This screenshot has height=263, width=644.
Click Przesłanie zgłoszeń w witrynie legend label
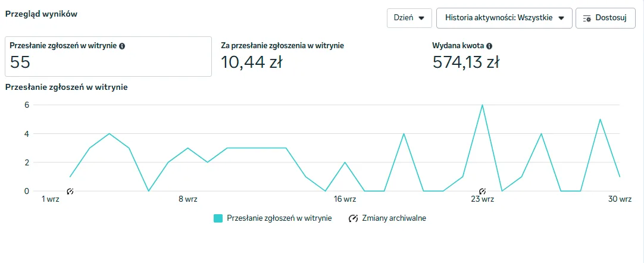[279, 218]
